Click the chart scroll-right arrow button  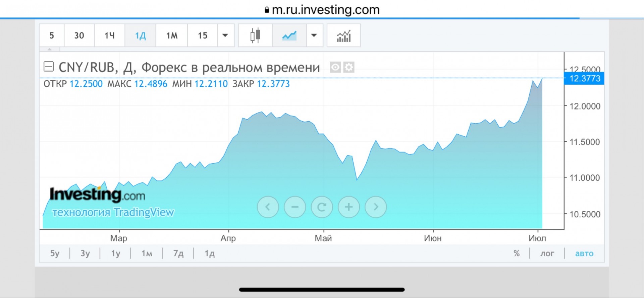pos(376,207)
